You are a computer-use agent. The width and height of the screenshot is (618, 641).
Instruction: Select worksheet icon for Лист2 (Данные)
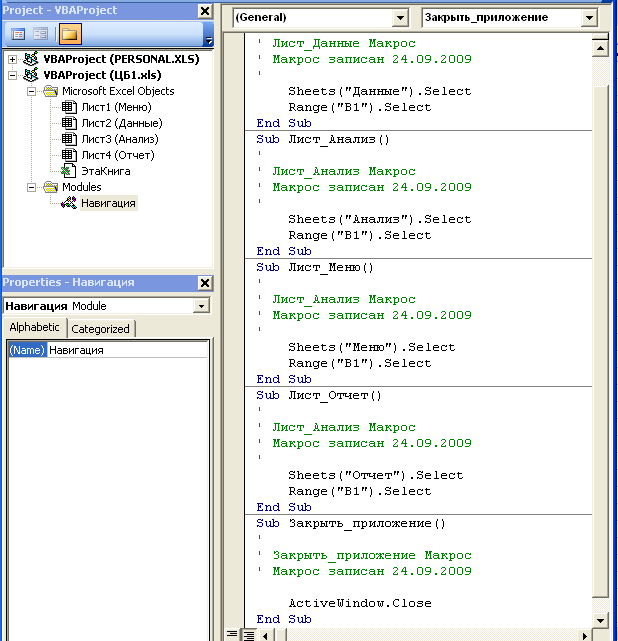point(69,123)
